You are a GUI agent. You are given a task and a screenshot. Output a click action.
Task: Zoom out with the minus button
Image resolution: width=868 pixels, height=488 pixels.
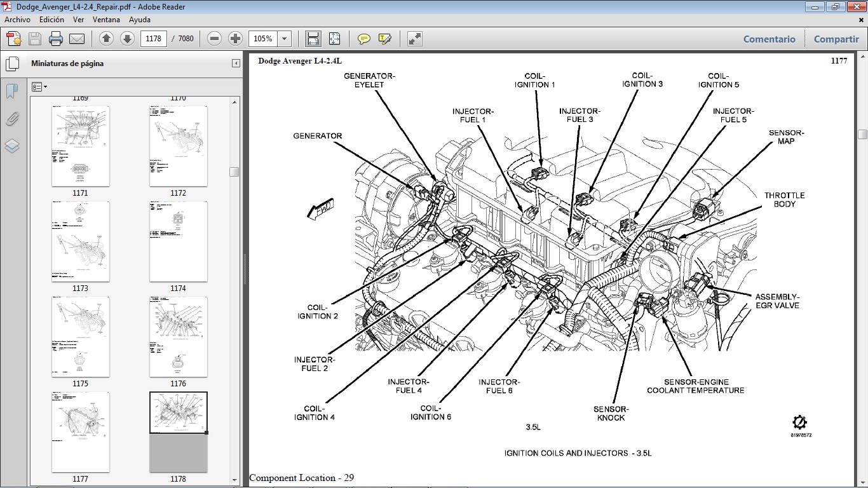point(215,39)
